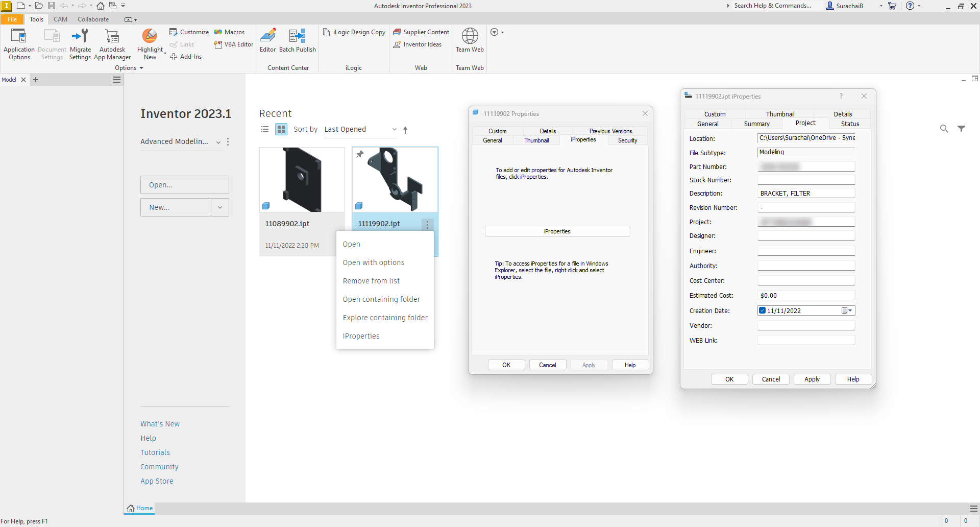Click the Description input field

[805, 194]
